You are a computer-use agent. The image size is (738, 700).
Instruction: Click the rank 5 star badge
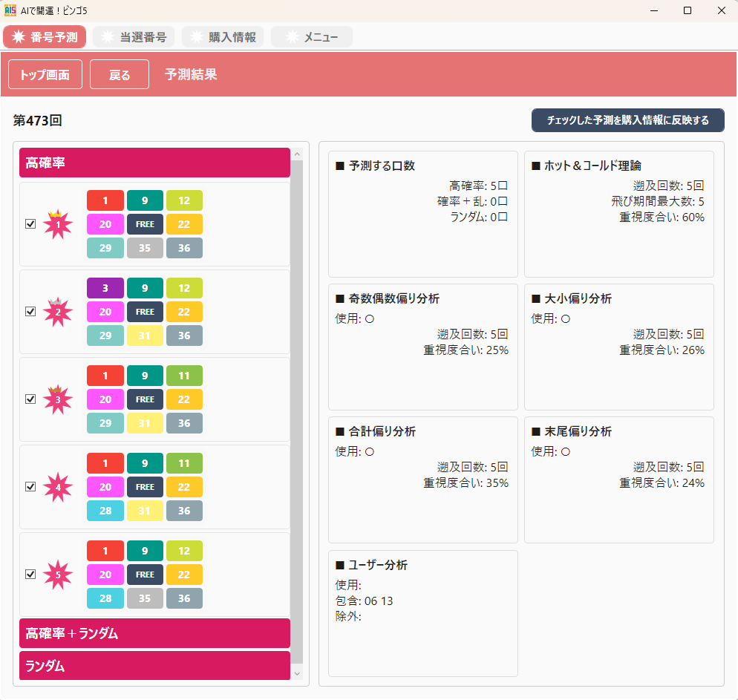(58, 574)
